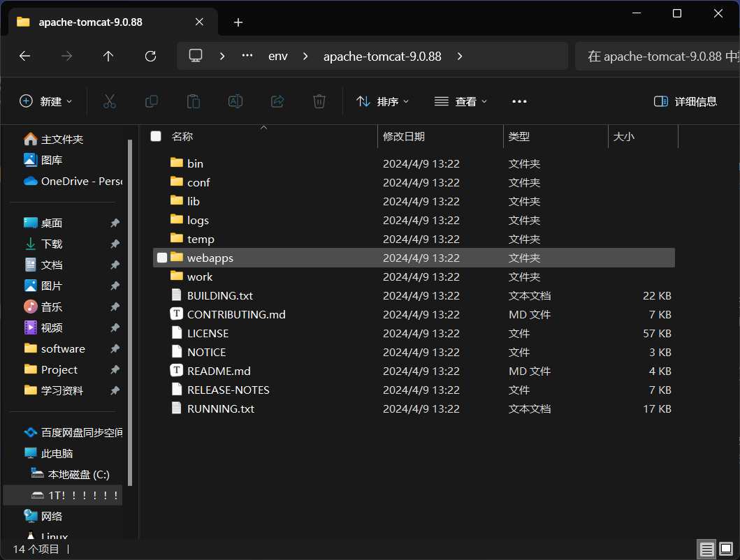740x560 pixels.
Task: Click the Share icon in toolbar
Action: click(x=277, y=101)
